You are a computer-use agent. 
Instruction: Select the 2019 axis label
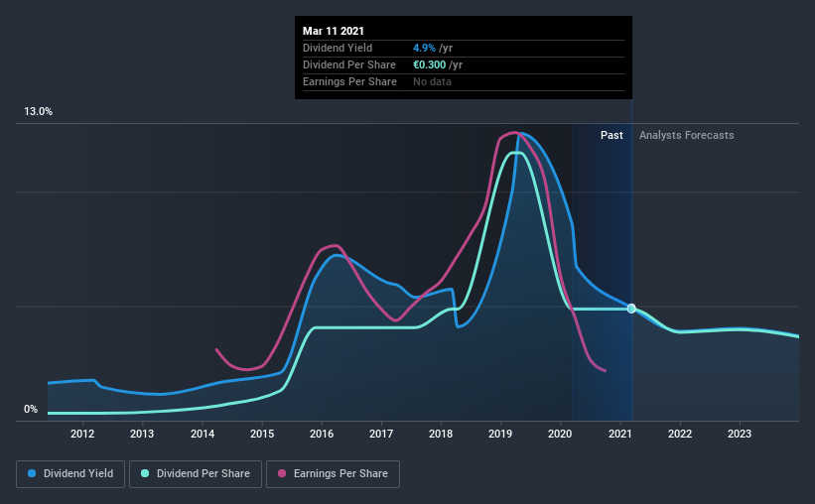500,434
